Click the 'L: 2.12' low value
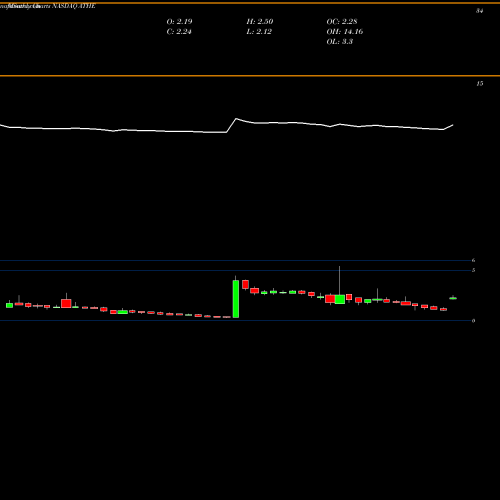 [x=259, y=31]
